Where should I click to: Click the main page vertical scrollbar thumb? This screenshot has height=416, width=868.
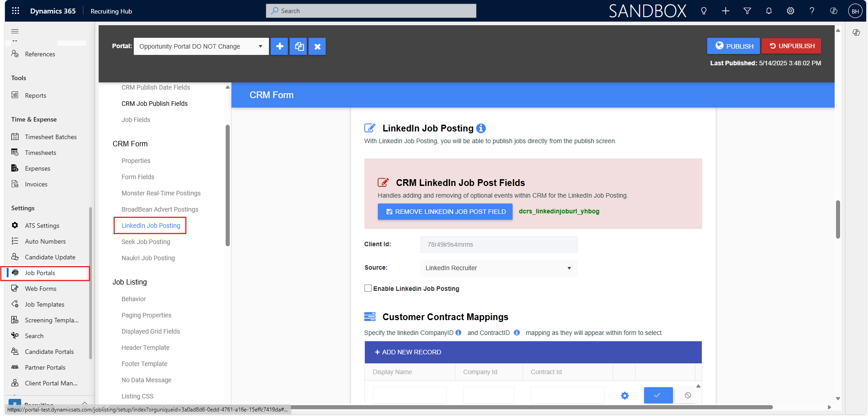tap(838, 219)
